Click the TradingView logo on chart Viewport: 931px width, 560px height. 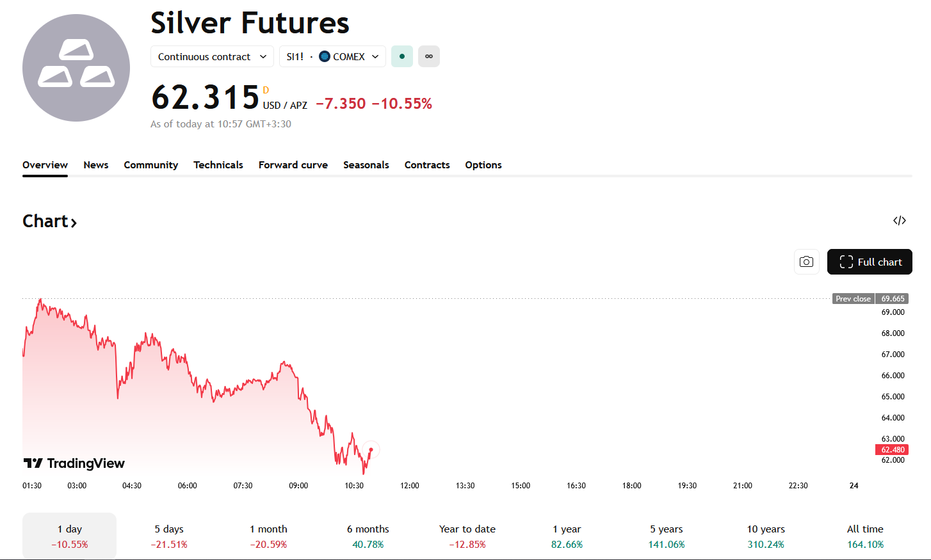(x=74, y=463)
